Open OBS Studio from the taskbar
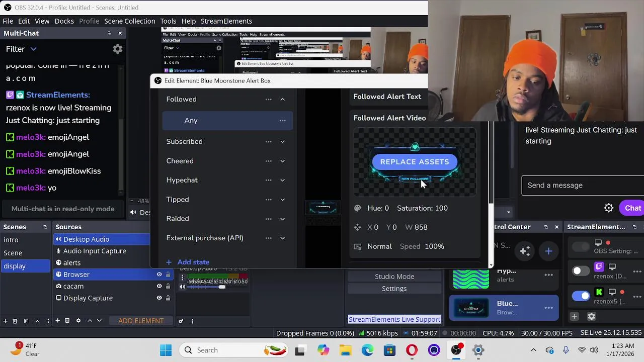The height and width of the screenshot is (362, 644). (x=456, y=350)
